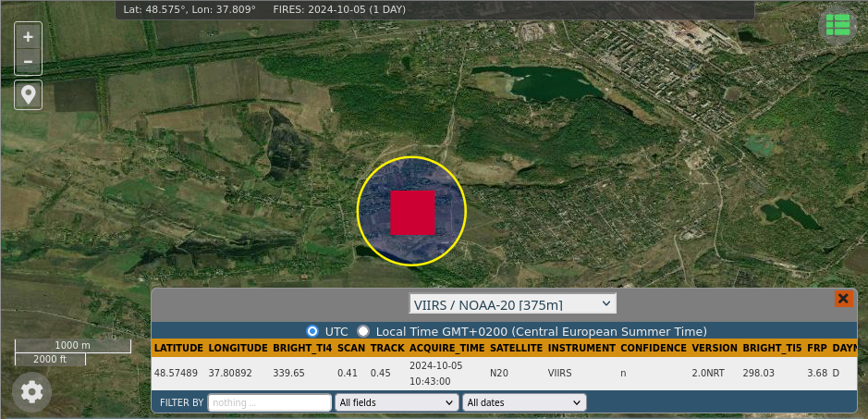Click the CONFIDENCE column header
Image resolution: width=868 pixels, height=419 pixels.
[x=653, y=349]
